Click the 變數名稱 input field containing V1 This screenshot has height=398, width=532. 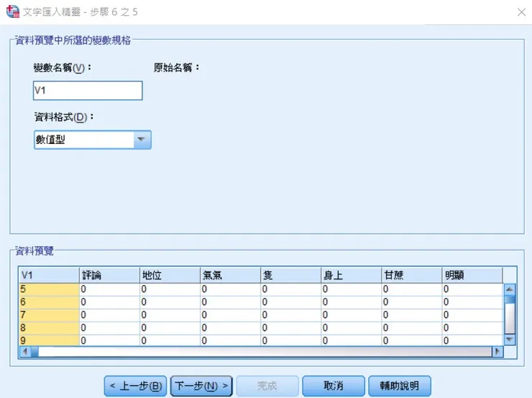(x=88, y=91)
